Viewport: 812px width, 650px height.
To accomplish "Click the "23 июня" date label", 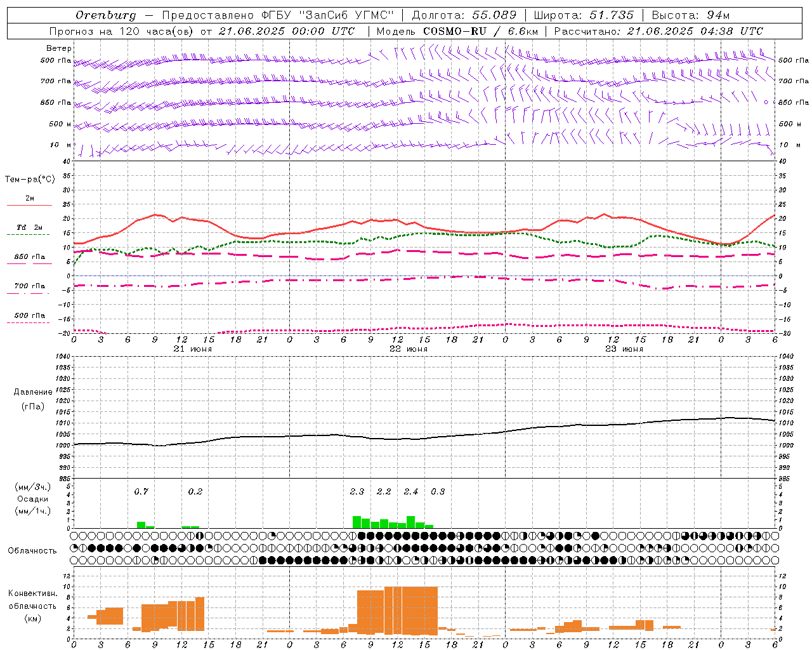I will pos(624,349).
